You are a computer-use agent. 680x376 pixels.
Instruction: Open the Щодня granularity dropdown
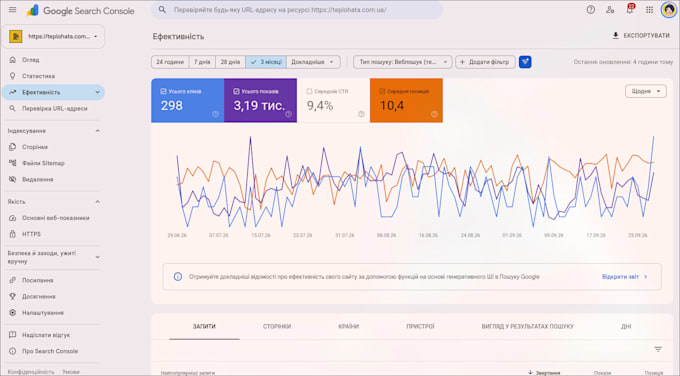(x=646, y=91)
